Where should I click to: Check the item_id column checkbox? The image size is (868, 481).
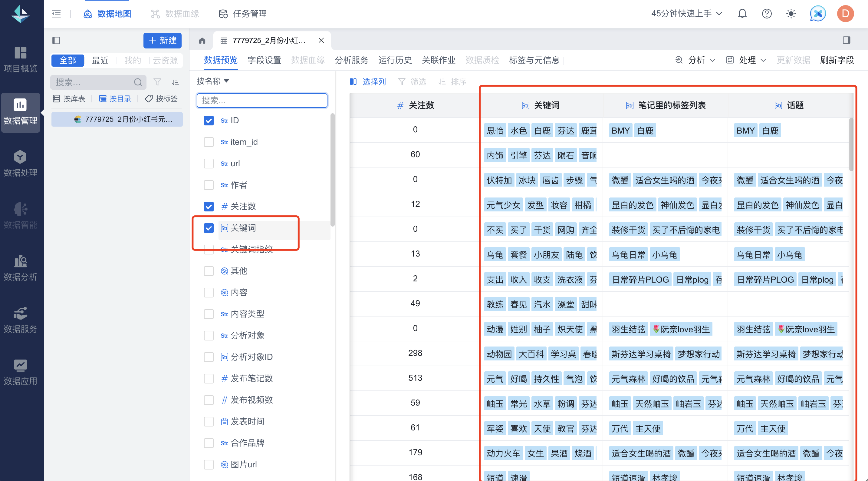(x=209, y=142)
